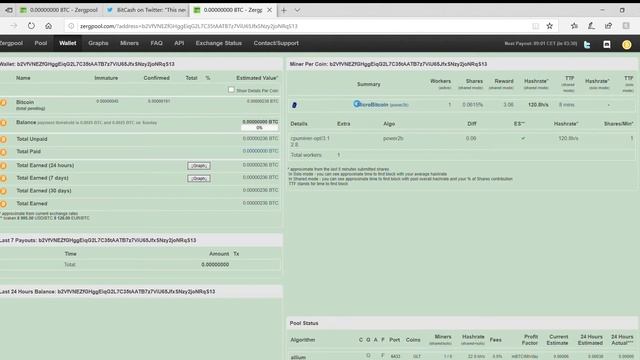
Task: Click the coin icon beside Total Earned (30 days)
Action: click(x=3, y=191)
